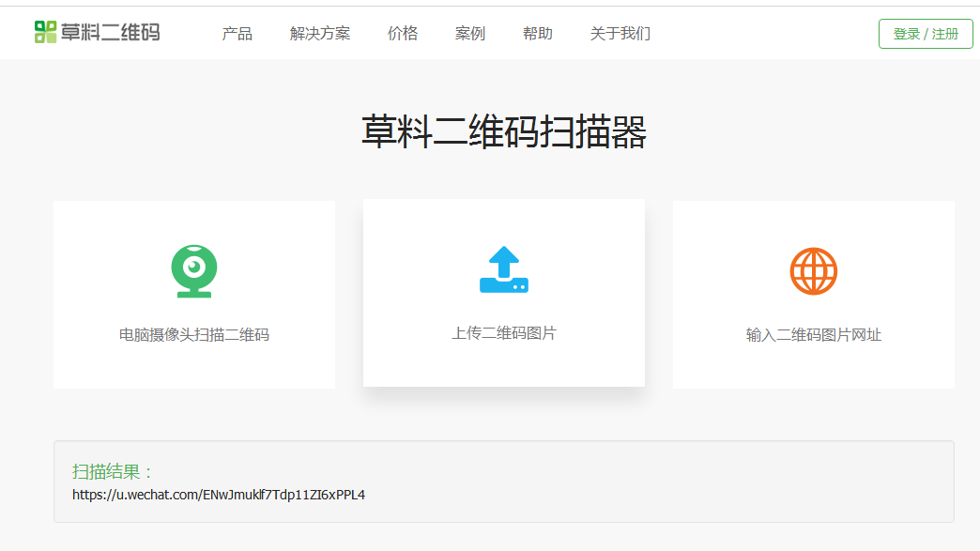
Task: Click the blue upload icon
Action: tap(504, 269)
